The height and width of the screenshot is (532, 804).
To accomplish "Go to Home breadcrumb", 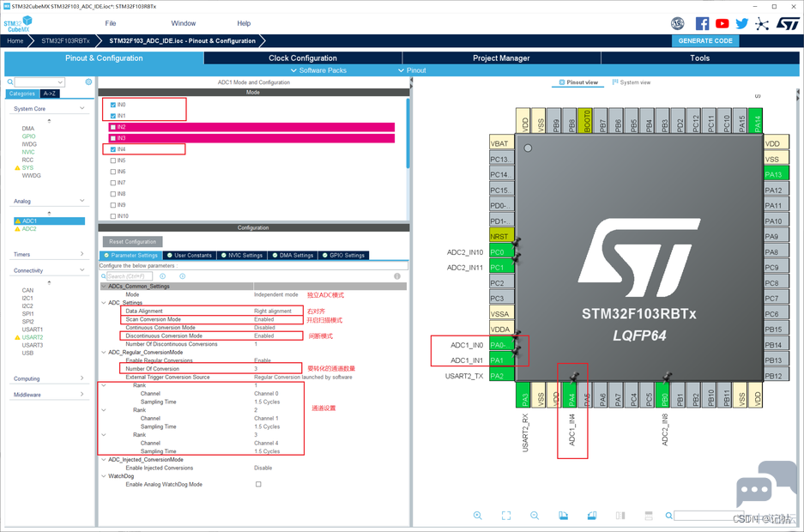I will [15, 41].
